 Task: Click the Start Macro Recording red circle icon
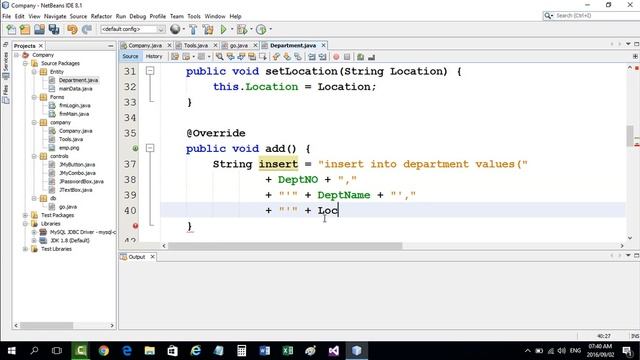(x=336, y=57)
